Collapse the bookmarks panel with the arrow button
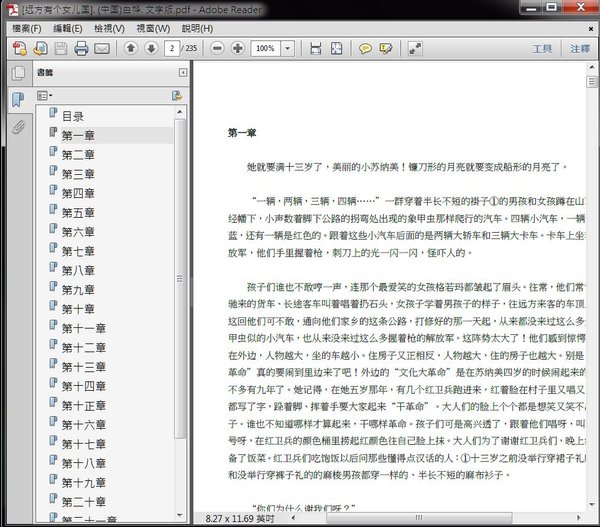The height and width of the screenshot is (527, 600). click(182, 73)
